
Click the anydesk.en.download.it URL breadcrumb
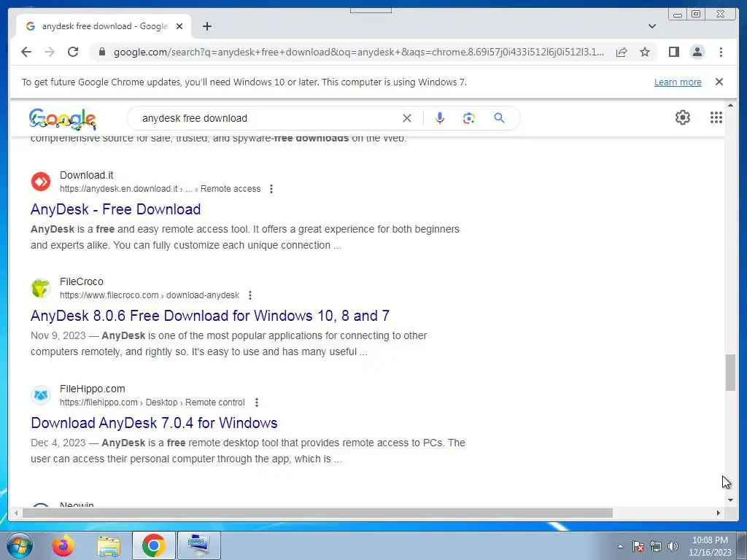160,189
